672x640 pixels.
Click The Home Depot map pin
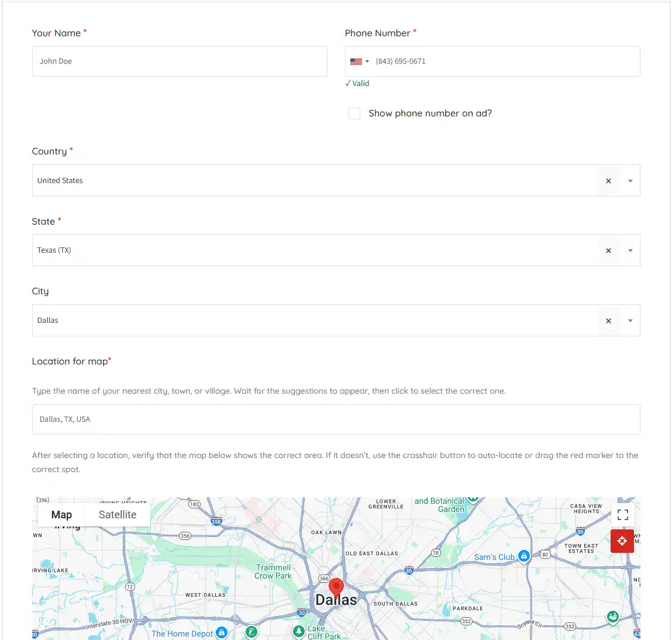pos(222,632)
